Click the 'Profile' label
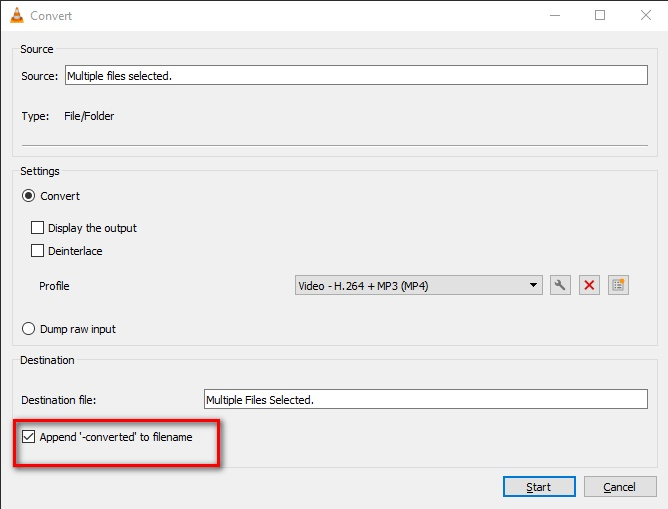This screenshot has height=509, width=668. [x=54, y=286]
